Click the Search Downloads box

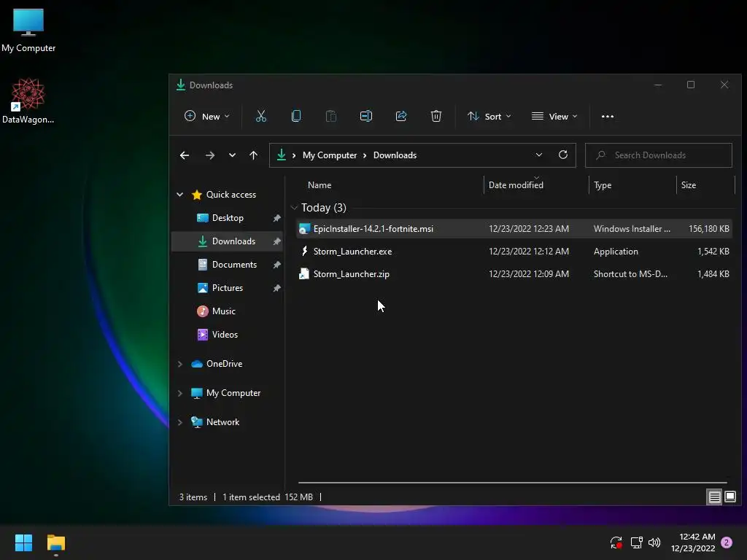(x=659, y=155)
